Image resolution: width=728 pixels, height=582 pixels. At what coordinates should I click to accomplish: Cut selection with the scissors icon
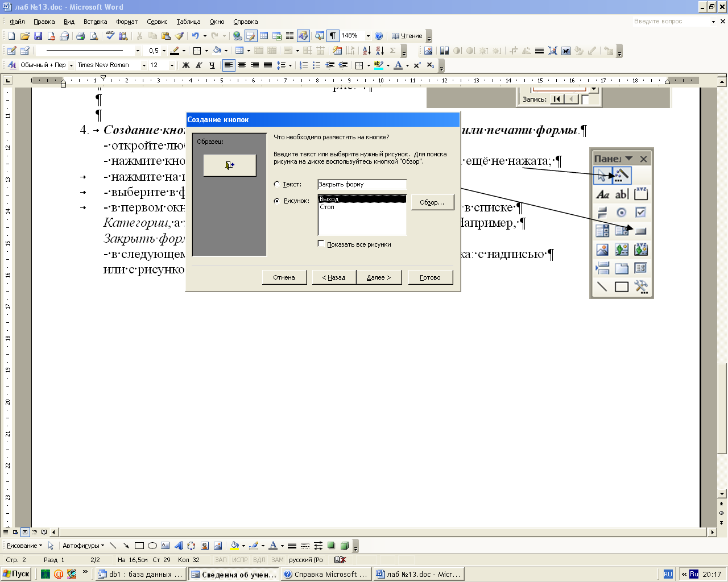point(139,36)
